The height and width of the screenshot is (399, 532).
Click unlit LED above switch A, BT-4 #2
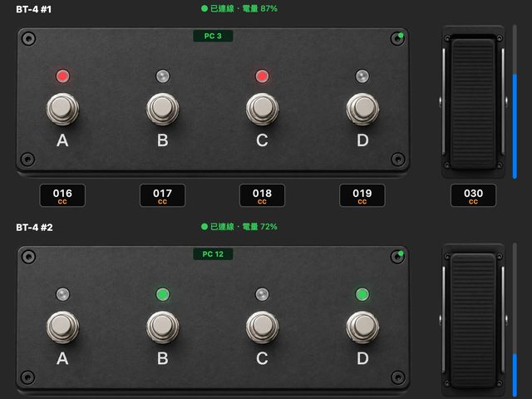click(x=63, y=294)
